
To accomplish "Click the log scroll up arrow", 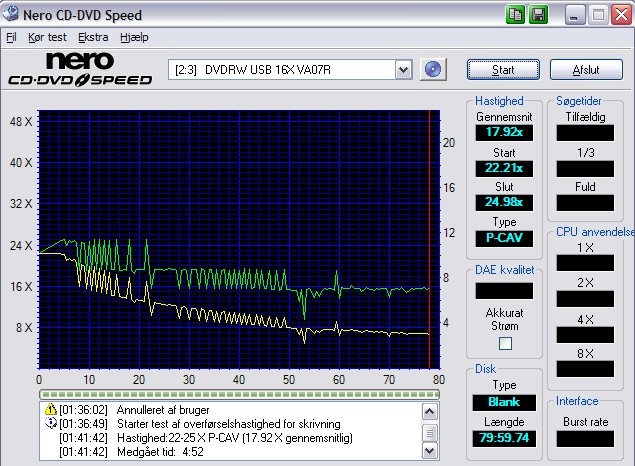I will (x=429, y=412).
